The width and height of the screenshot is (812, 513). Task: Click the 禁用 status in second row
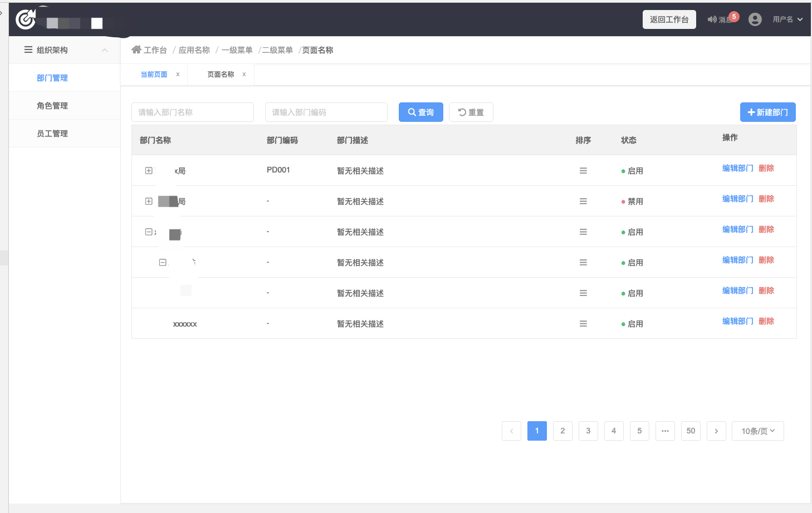[632, 201]
